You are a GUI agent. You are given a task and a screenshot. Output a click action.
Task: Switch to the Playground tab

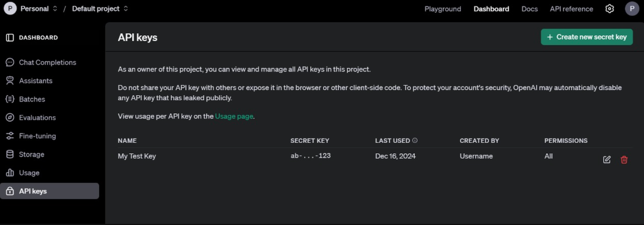[x=442, y=9]
